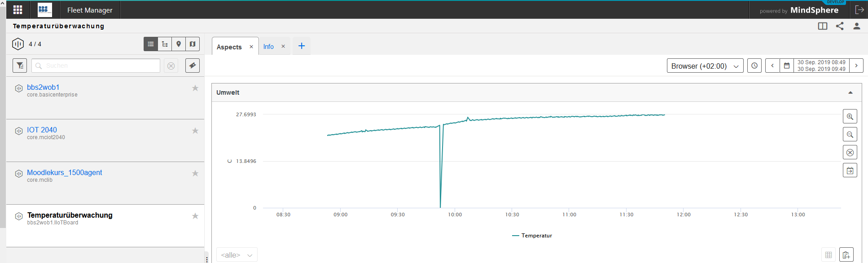
Task: Click the share icon in header
Action: [x=840, y=26]
